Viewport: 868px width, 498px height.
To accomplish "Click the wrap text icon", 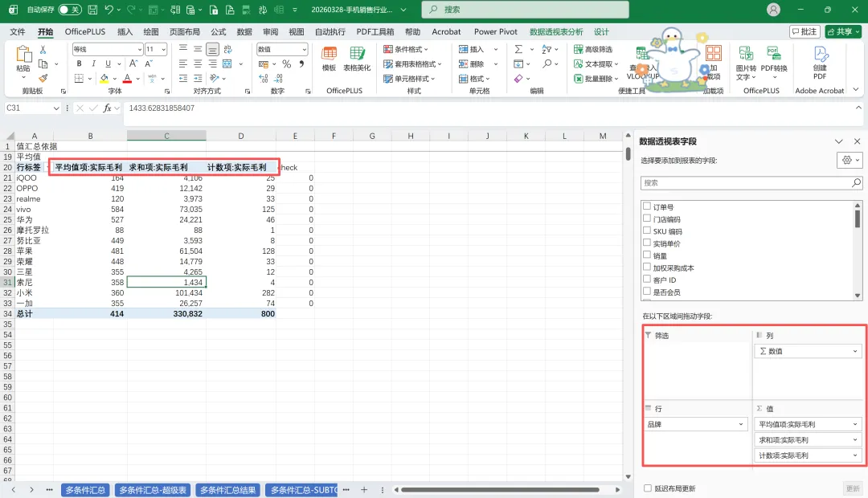I will 227,49.
